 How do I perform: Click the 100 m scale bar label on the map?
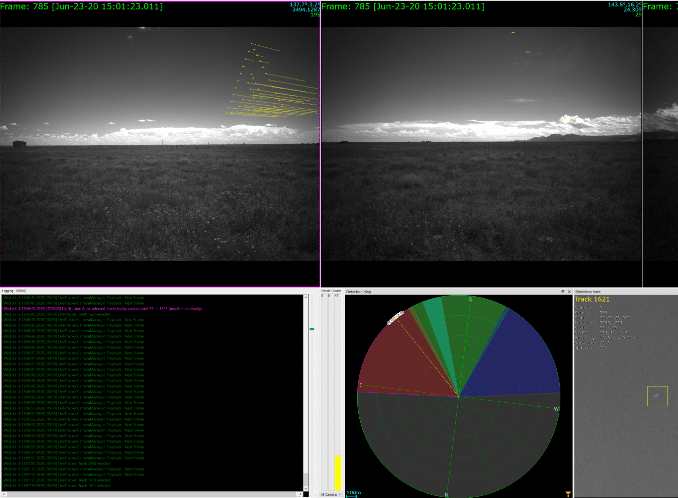tap(353, 492)
